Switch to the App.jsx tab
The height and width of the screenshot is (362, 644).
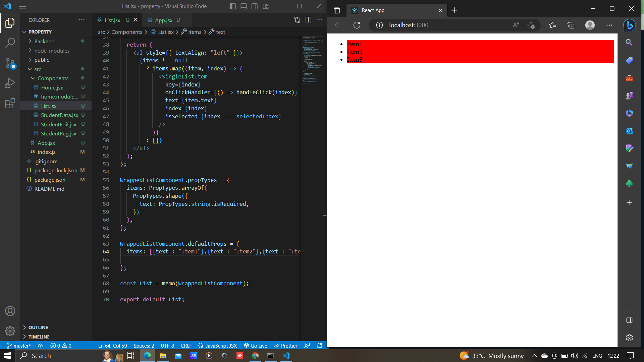coord(163,20)
